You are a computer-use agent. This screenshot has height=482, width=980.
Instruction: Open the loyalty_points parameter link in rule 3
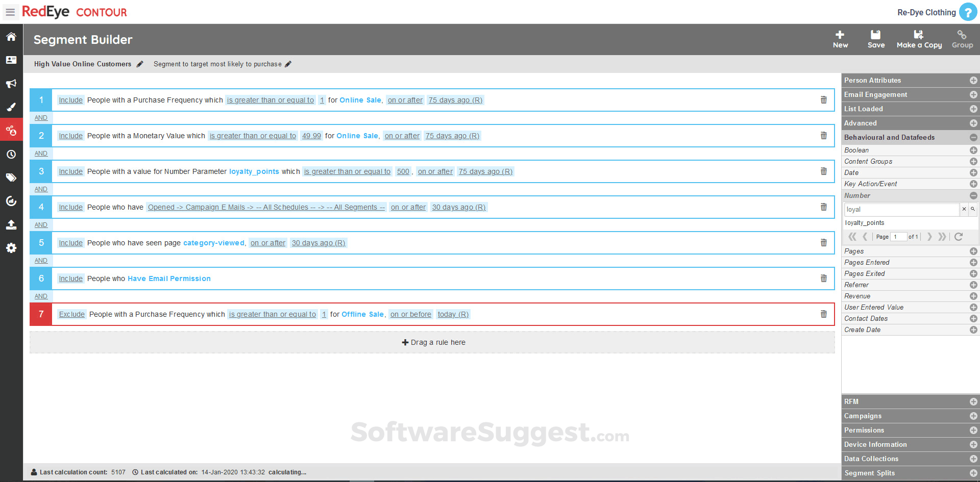[254, 171]
